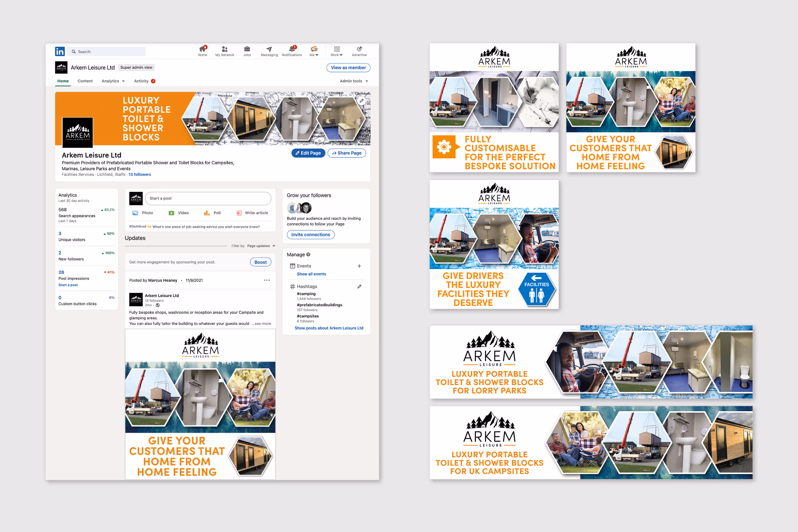
Task: Add a Photo to post
Action: pyautogui.click(x=143, y=213)
